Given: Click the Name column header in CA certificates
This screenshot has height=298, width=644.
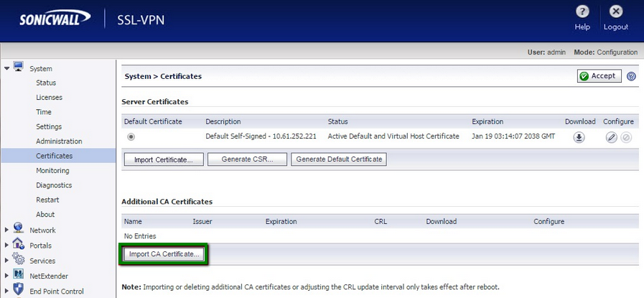Looking at the screenshot, I should tap(133, 222).
